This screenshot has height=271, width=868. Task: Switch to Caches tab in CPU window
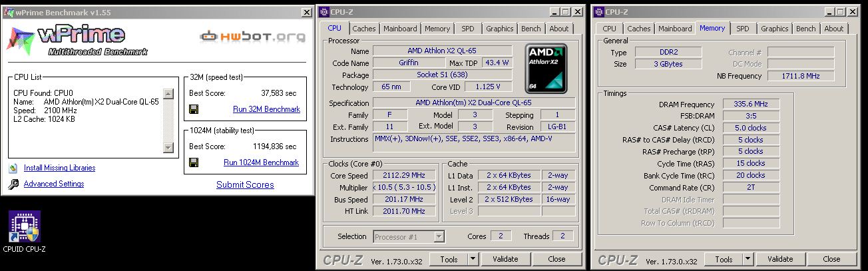364,29
